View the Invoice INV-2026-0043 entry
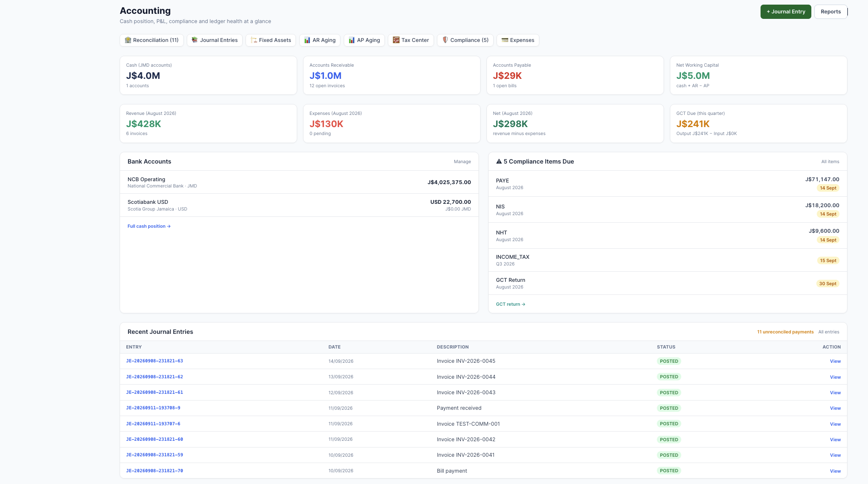The width and height of the screenshot is (868, 484). (835, 393)
